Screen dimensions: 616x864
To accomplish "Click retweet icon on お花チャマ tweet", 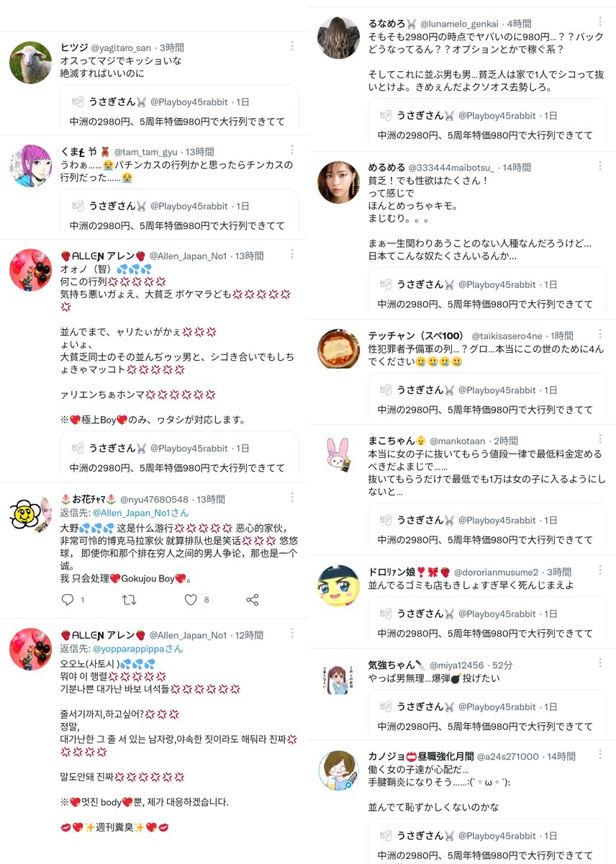I will 130,600.
